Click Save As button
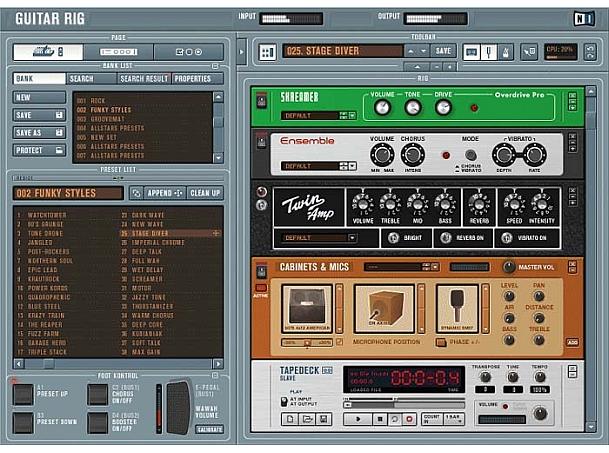This screenshot has height=453, width=609. [39, 132]
